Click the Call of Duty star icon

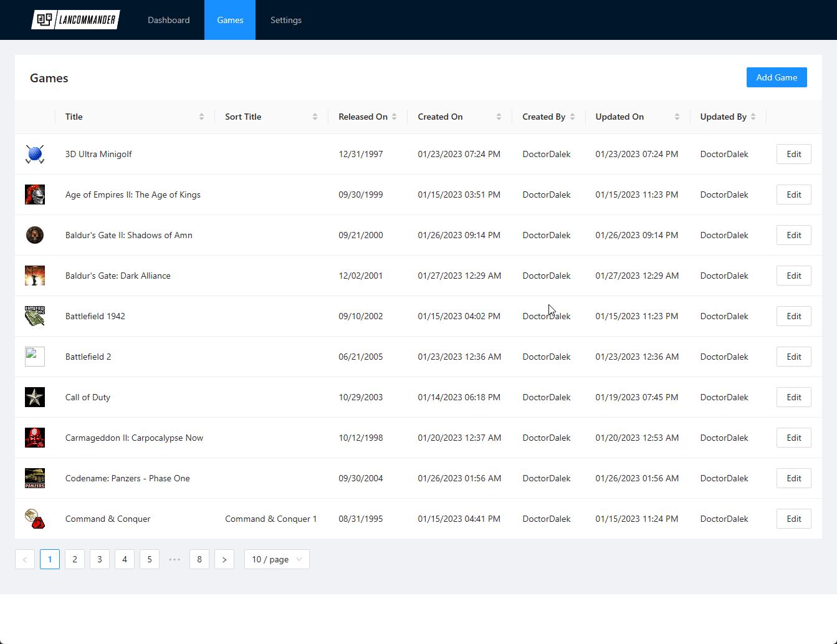(x=35, y=397)
